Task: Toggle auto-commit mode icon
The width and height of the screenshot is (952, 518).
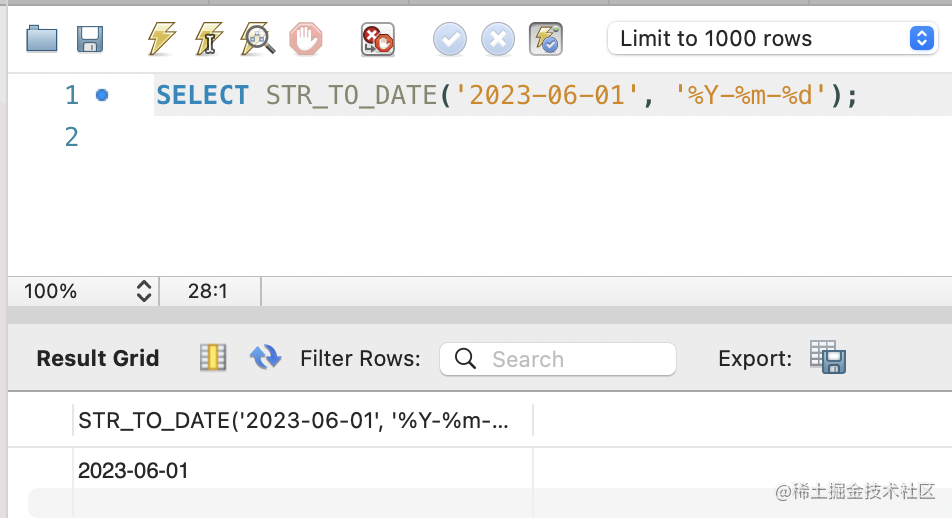Action: 546,39
